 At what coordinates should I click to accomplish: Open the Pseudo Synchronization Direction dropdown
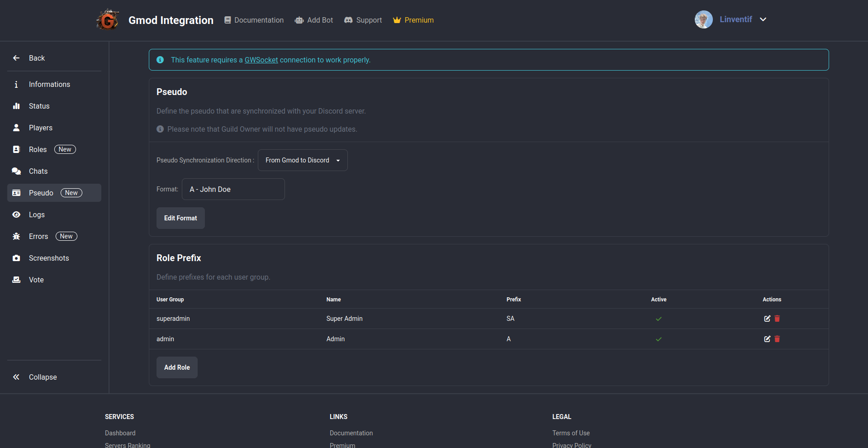tap(303, 160)
